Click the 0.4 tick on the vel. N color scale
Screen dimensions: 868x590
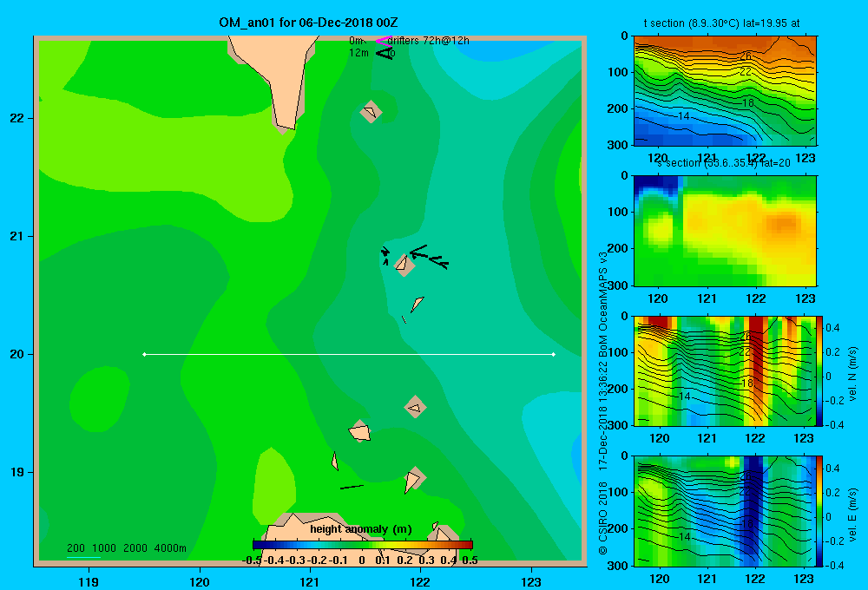point(833,328)
